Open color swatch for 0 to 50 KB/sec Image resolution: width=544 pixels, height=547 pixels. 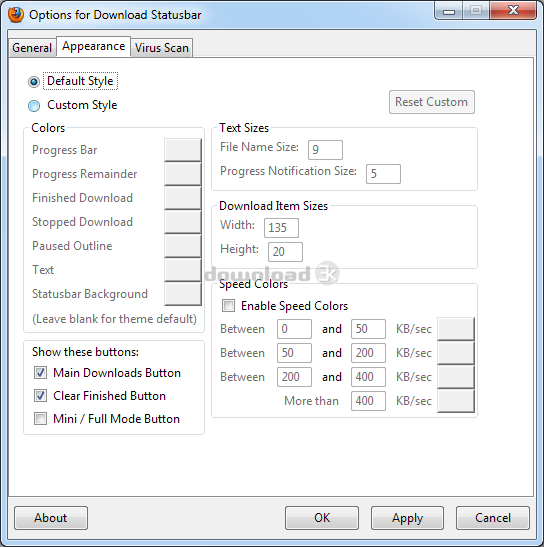coord(456,329)
